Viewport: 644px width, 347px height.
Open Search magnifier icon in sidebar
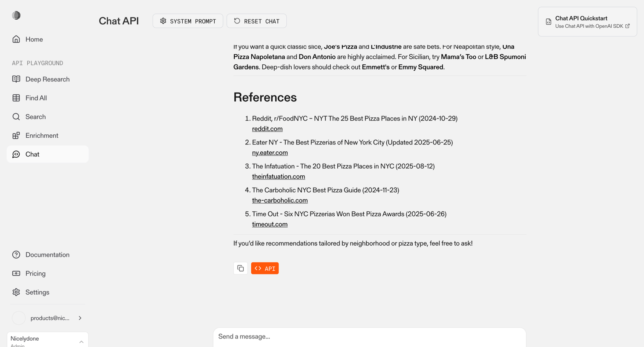click(16, 117)
